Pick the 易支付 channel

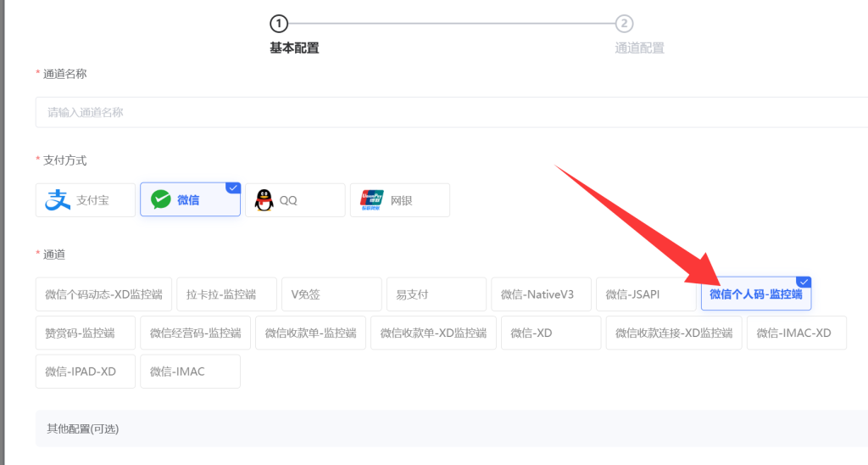[x=436, y=294]
